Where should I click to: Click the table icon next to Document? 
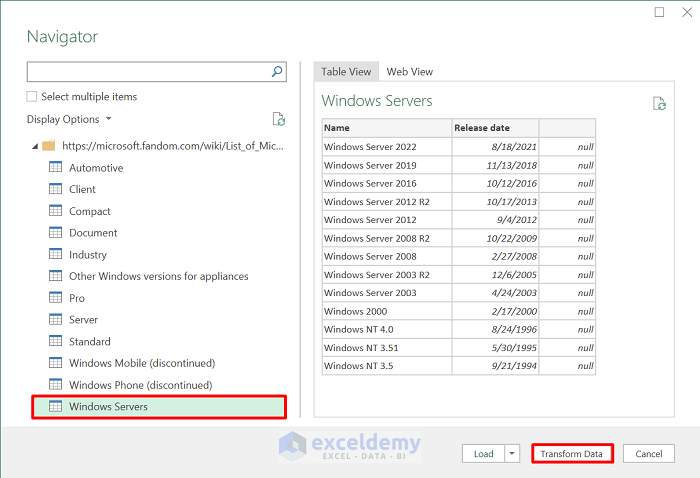click(55, 233)
